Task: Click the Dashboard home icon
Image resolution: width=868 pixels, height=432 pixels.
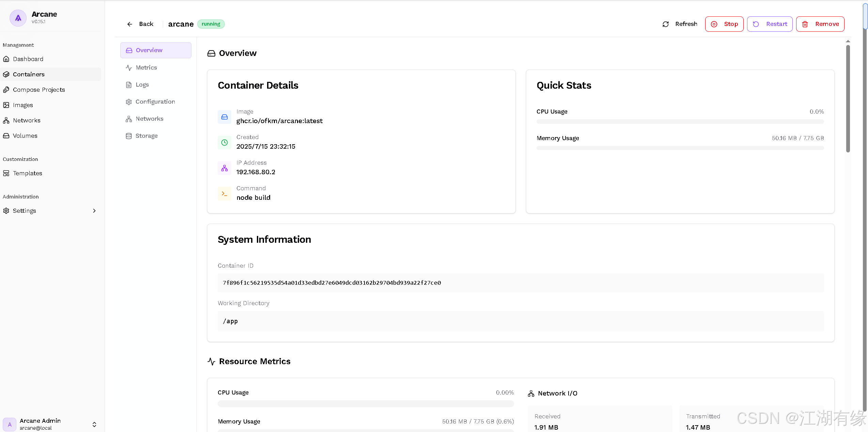Action: [6, 59]
